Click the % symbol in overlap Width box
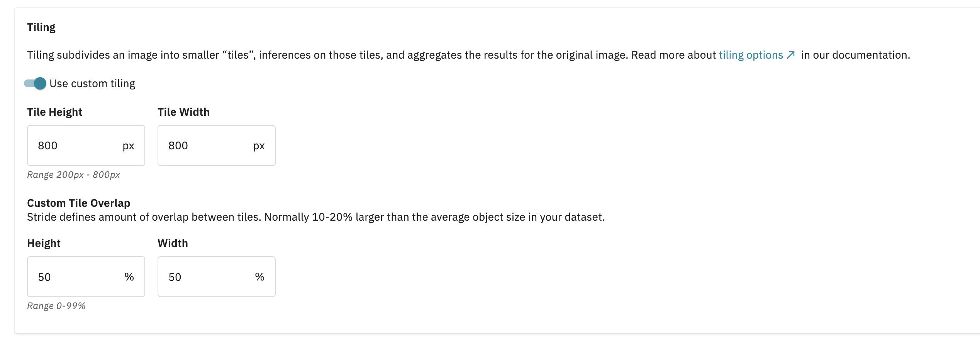This screenshot has height=348, width=980. pyautogui.click(x=259, y=277)
